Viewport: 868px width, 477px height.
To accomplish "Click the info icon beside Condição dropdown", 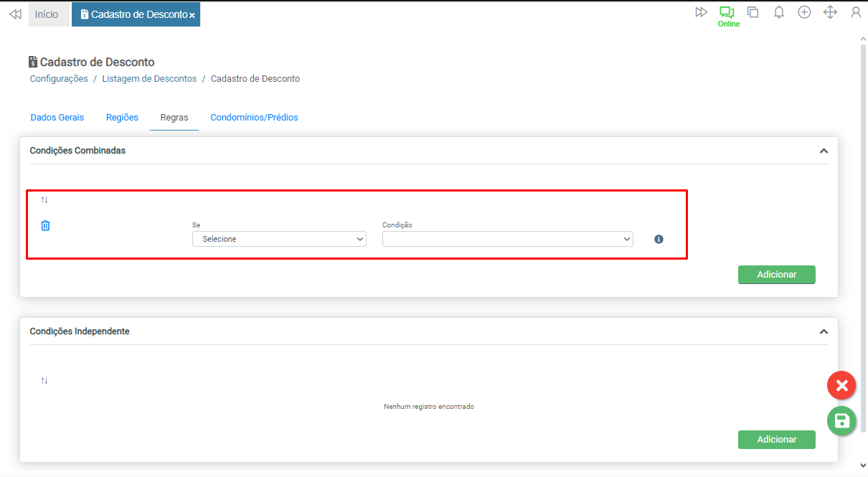I will [x=659, y=240].
